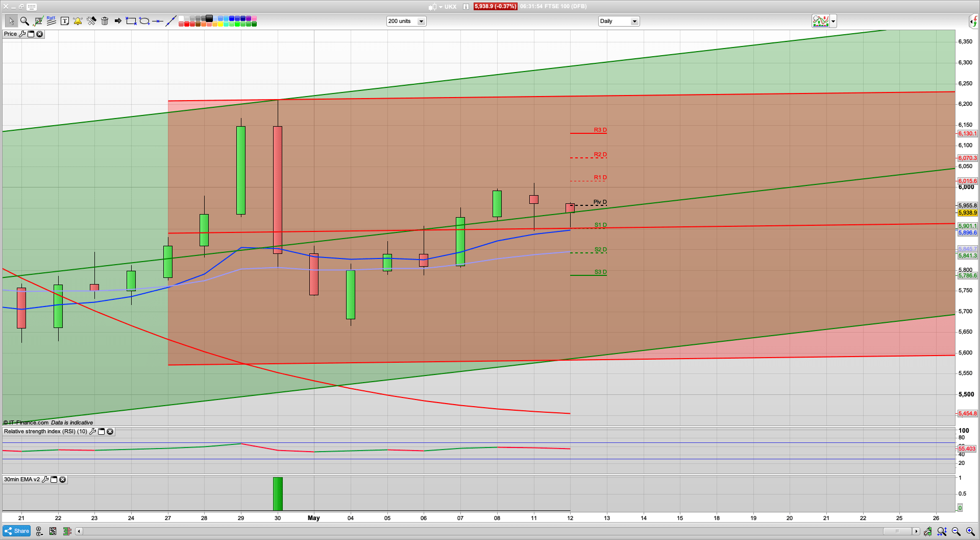Image resolution: width=980 pixels, height=540 pixels.
Task: Click the horizontal scrollbar left arrow
Action: click(x=79, y=531)
